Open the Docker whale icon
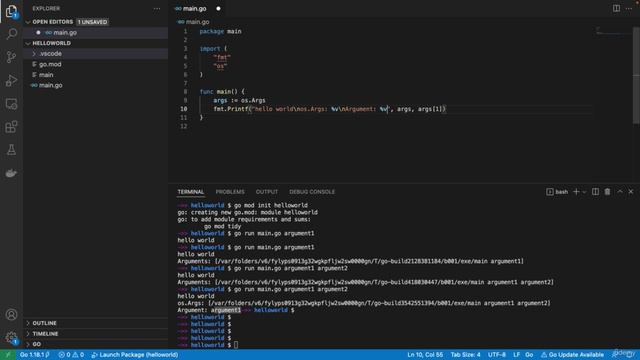Screen dimensions: 640x360 point(11,173)
